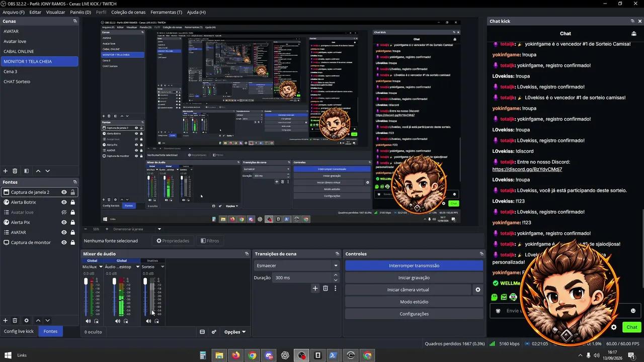Add a new source in Fontes panel
This screenshot has width=644, height=362.
6,320
